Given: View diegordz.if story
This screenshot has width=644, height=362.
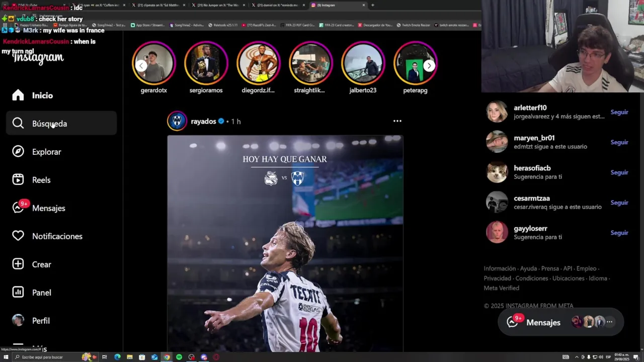Looking at the screenshot, I should pyautogui.click(x=259, y=63).
